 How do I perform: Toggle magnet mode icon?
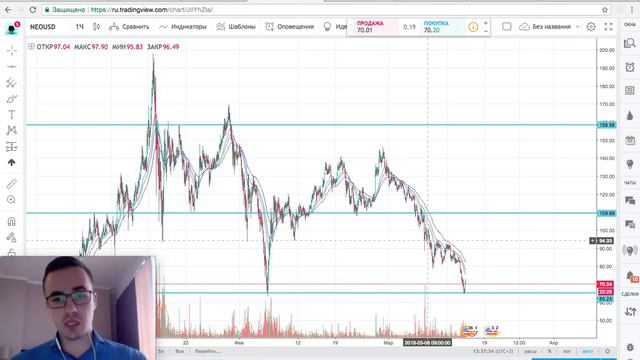click(x=11, y=222)
